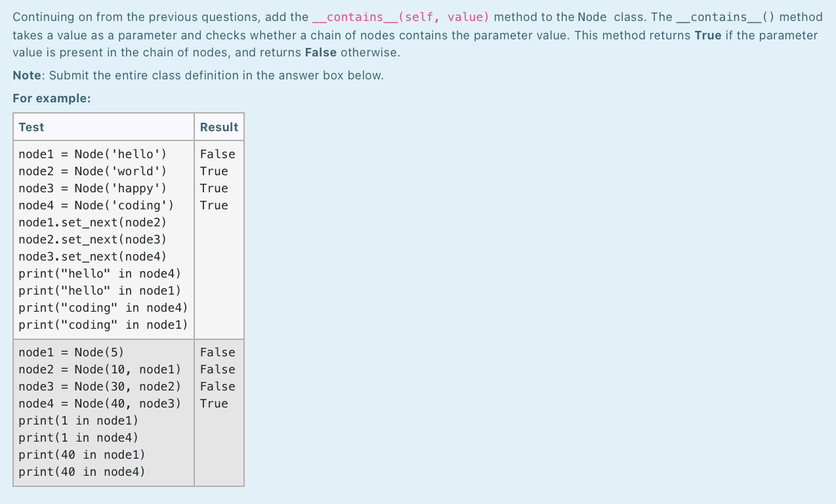
Task: Select the True result in the second test case
Action: click(215, 403)
